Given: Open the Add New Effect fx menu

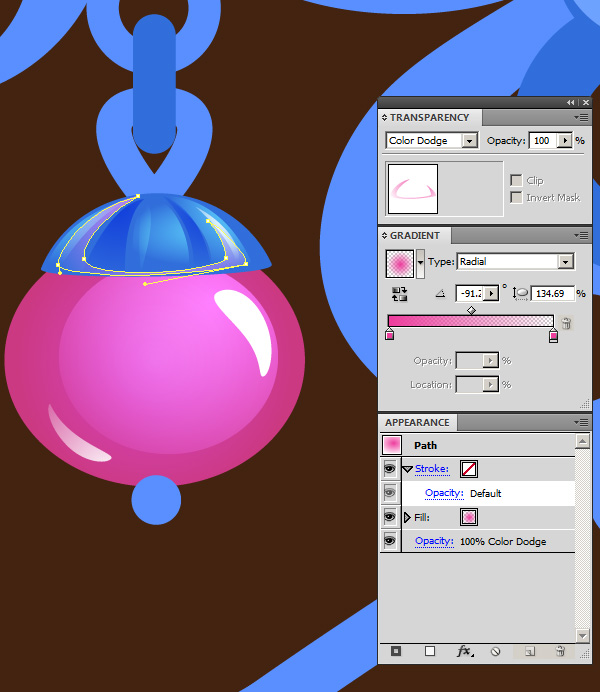Looking at the screenshot, I should 464,651.
